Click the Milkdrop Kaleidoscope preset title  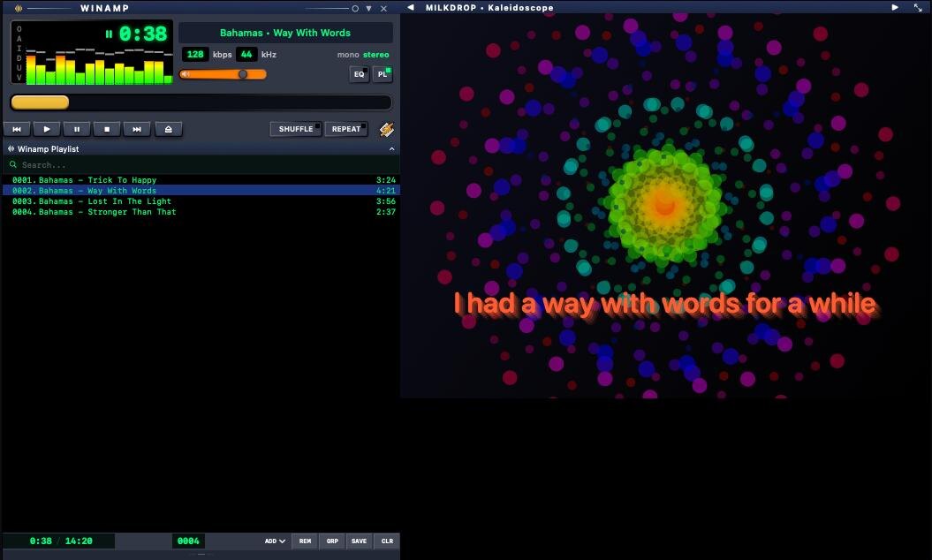point(489,8)
